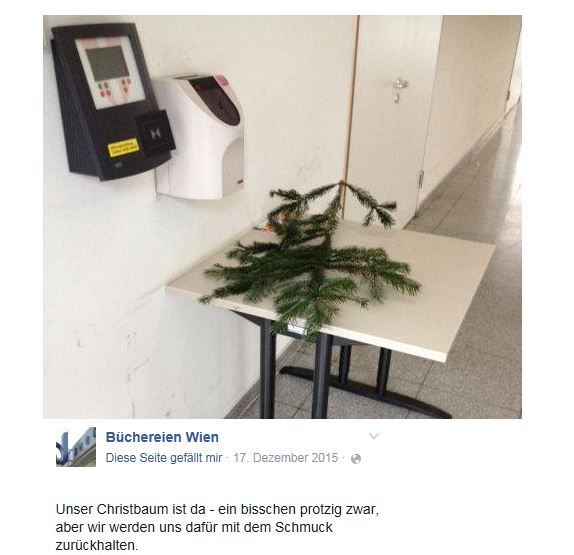
Task: Open the 17. Dezember 2015 timestamp link
Action: click(286, 458)
